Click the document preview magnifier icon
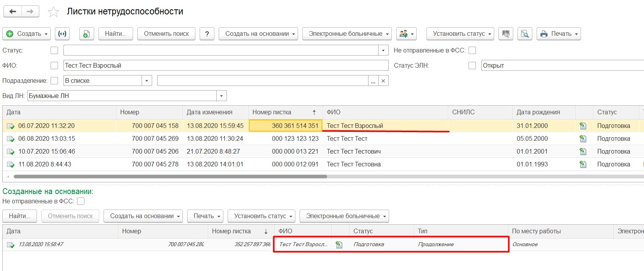This screenshot has height=271, width=644. 525,34
